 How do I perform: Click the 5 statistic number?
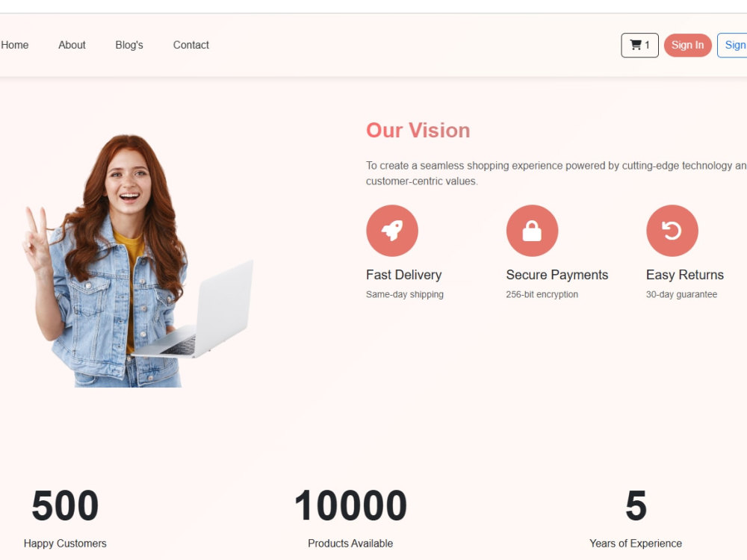[x=636, y=505]
